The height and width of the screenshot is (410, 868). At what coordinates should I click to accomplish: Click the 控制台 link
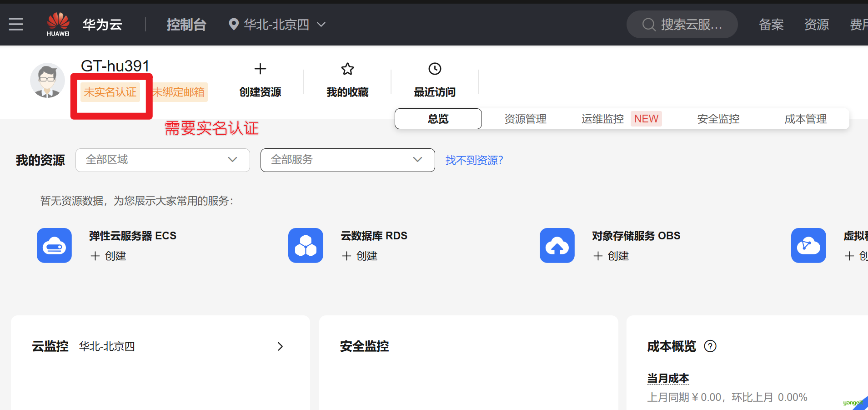point(186,24)
